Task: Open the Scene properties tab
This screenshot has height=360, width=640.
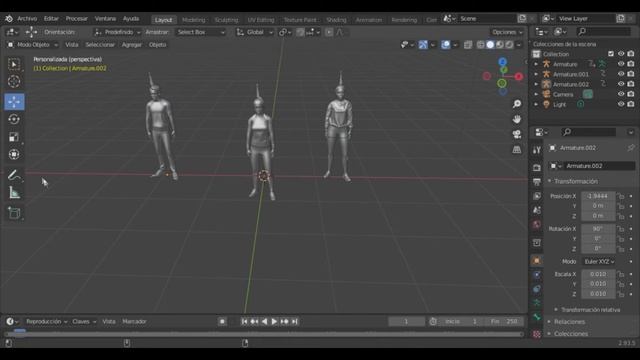Action: (537, 210)
